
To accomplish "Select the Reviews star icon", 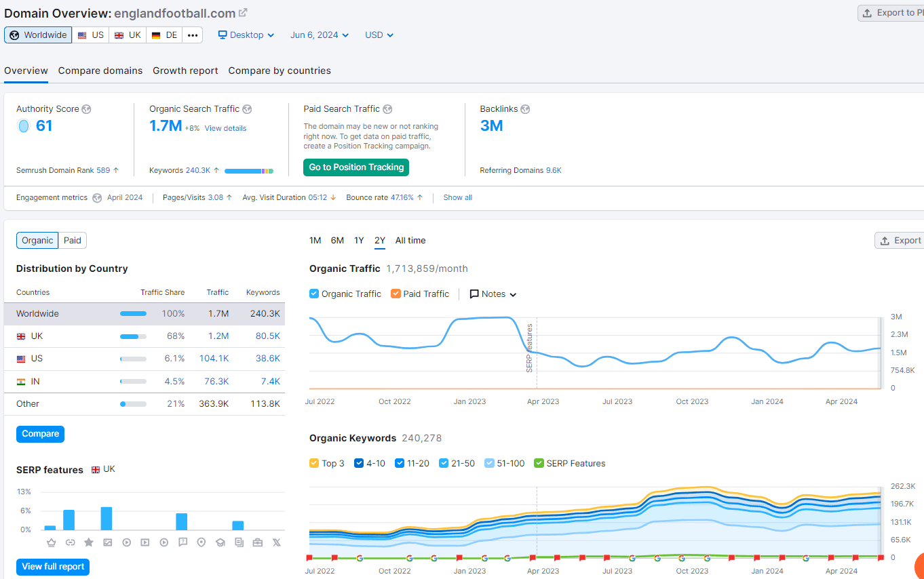I will coord(89,542).
